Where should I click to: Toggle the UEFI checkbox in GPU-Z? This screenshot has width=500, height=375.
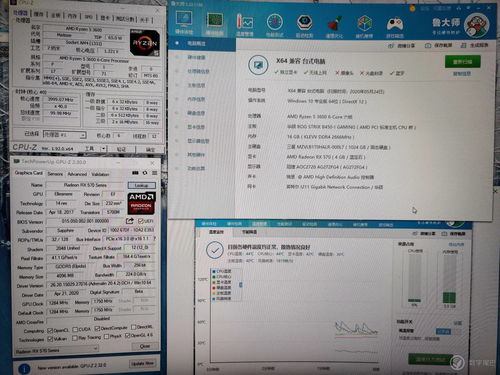tap(141, 221)
